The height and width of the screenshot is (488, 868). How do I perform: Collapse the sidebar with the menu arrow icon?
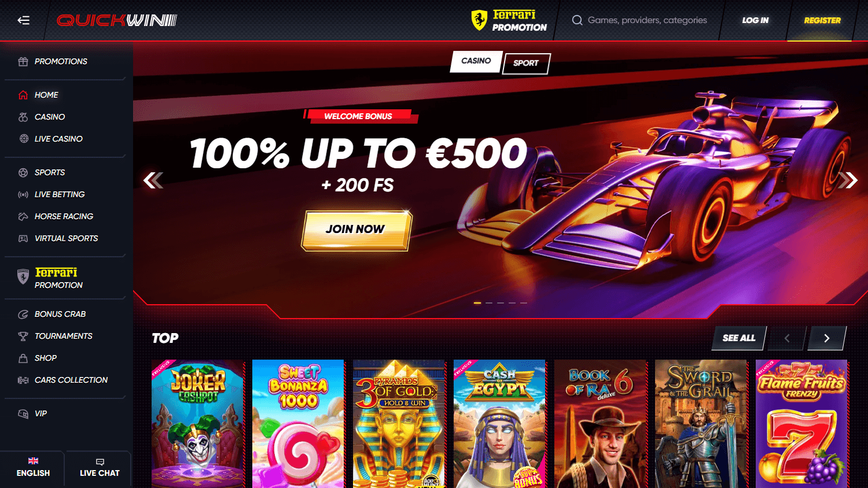[23, 20]
